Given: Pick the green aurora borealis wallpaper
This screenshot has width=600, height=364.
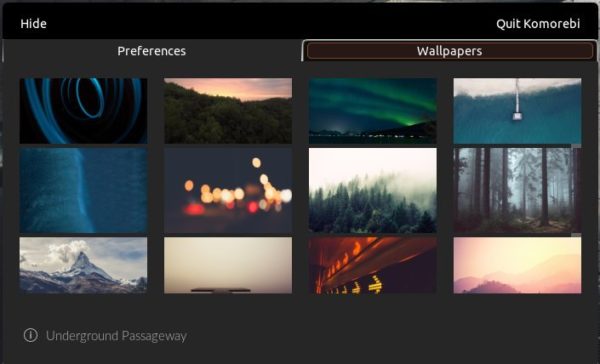Looking at the screenshot, I should [373, 111].
